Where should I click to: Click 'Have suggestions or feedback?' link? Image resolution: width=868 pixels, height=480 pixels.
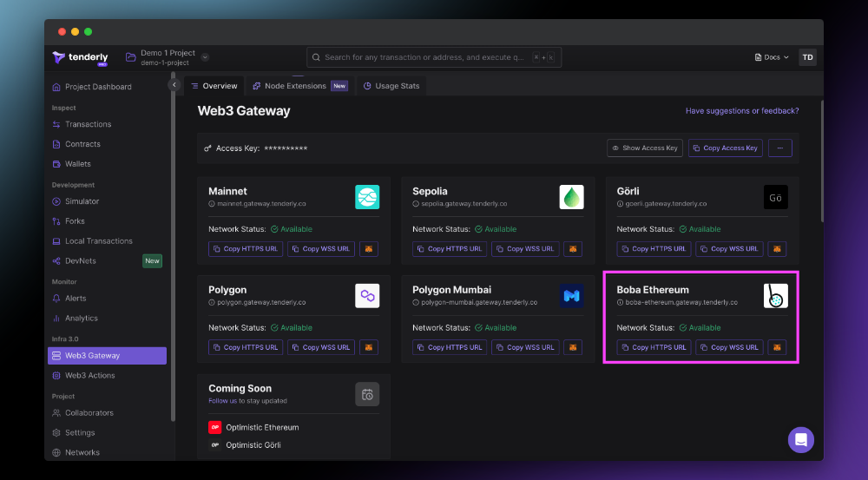(x=741, y=111)
